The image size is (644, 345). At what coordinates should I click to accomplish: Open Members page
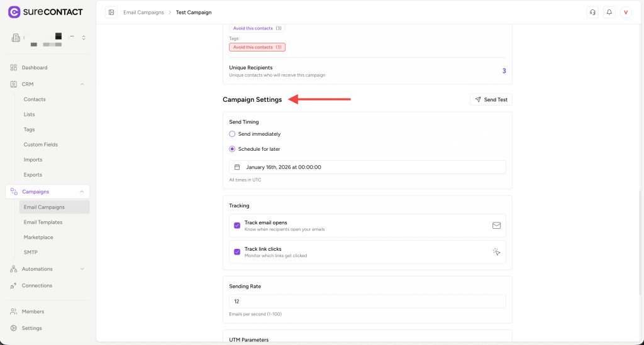(x=33, y=312)
